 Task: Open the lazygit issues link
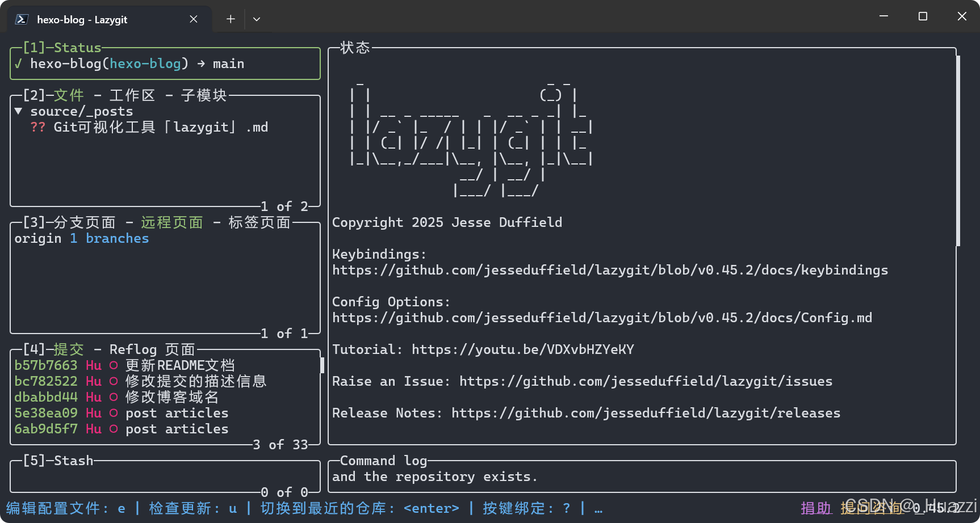click(646, 381)
